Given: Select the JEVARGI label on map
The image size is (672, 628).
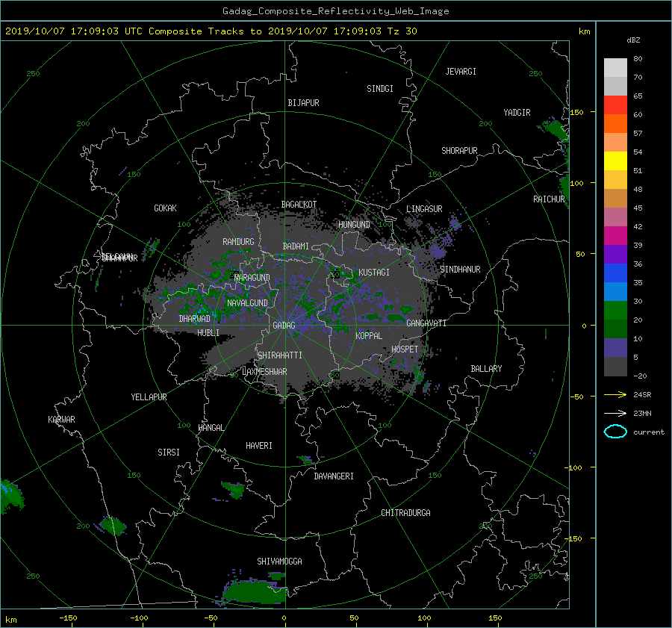Looking at the screenshot, I should click(x=461, y=72).
